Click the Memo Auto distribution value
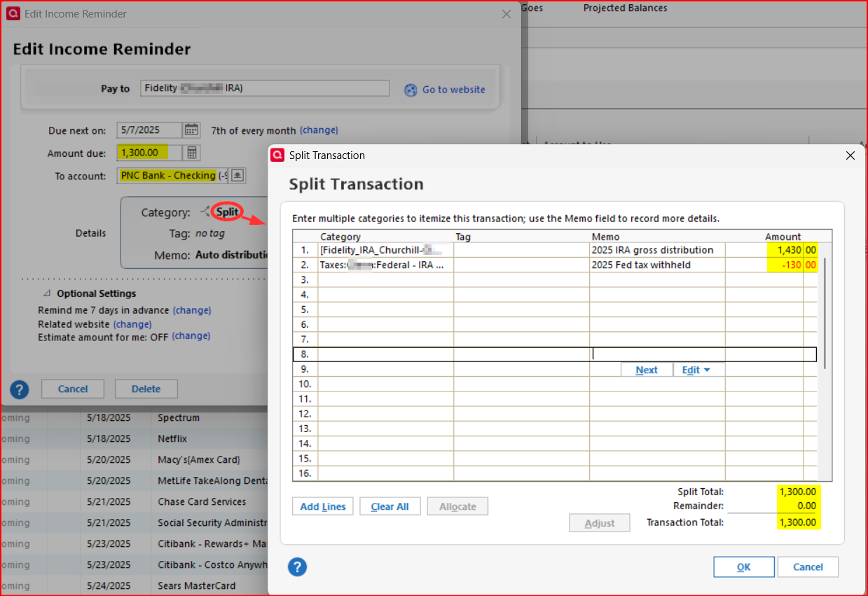Viewport: 868px width, 596px height. (232, 256)
